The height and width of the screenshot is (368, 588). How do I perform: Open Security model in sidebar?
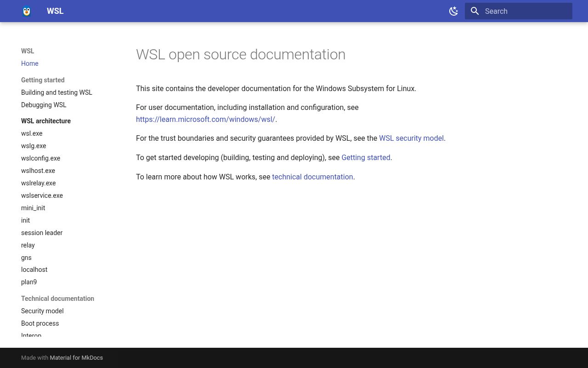pyautogui.click(x=42, y=311)
